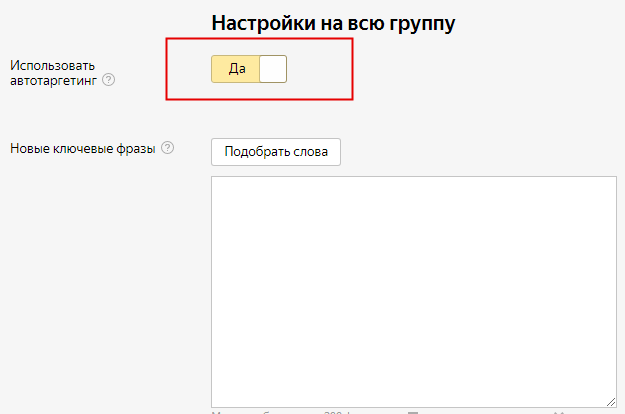This screenshot has height=414, width=625.
Task: Click the Использовать автотаргетинг label
Action: 53,72
